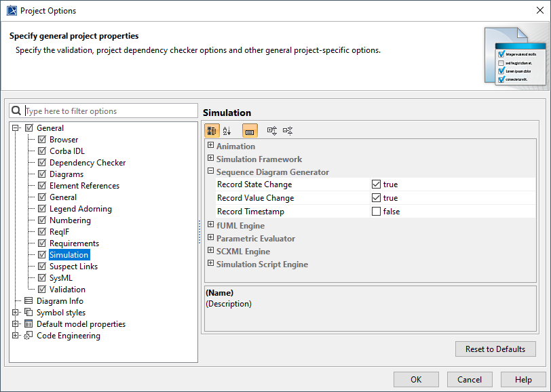This screenshot has width=551, height=392.
Task: Collapse the Sequence Diagram Generator group
Action: coord(210,172)
